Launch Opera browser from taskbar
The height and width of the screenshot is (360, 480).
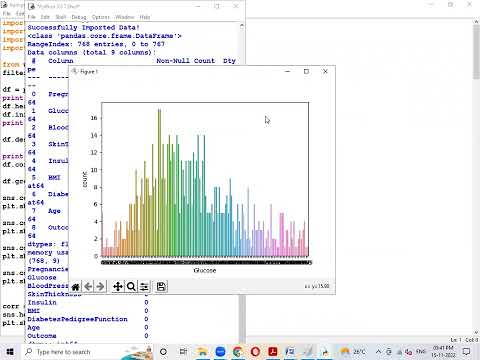click(x=255, y=352)
